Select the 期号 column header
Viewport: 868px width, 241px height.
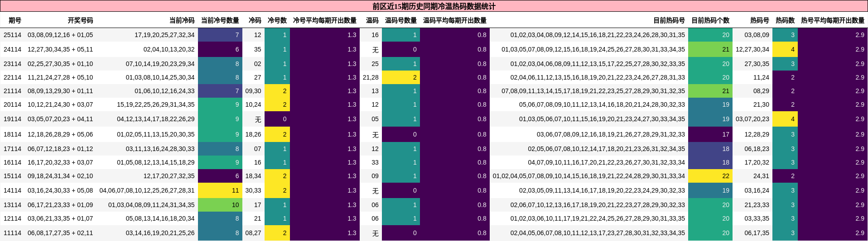pyautogui.click(x=15, y=20)
